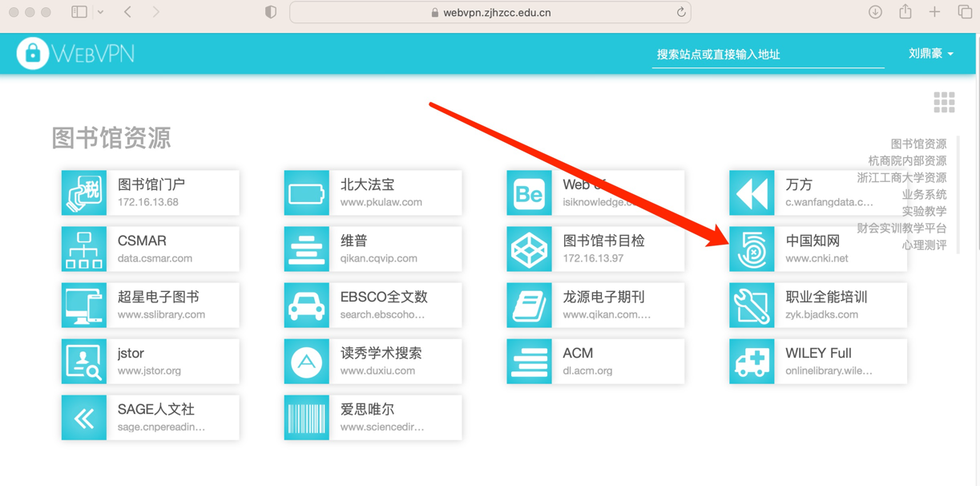Click the Safari address bar
This screenshot has height=486, width=980.
[490, 12]
